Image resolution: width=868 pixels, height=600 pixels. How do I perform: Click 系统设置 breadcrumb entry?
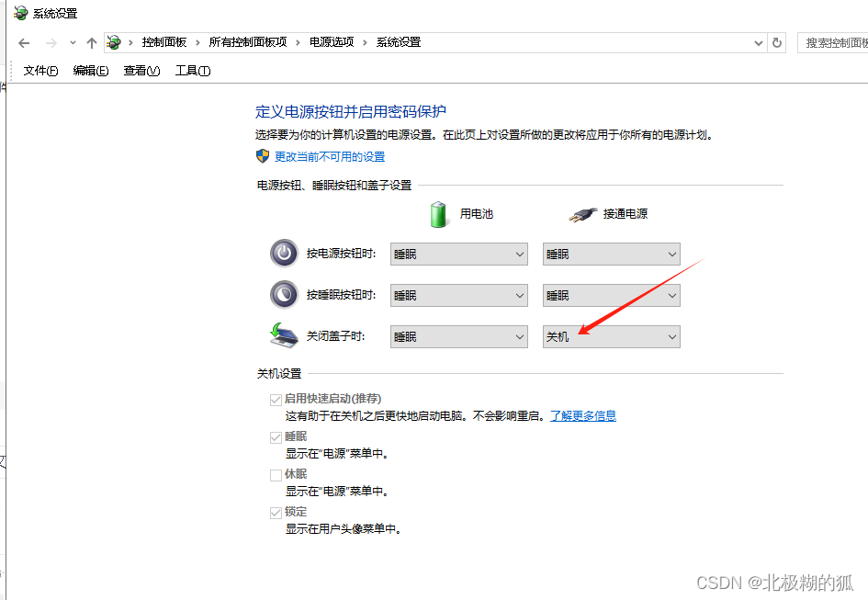click(399, 42)
